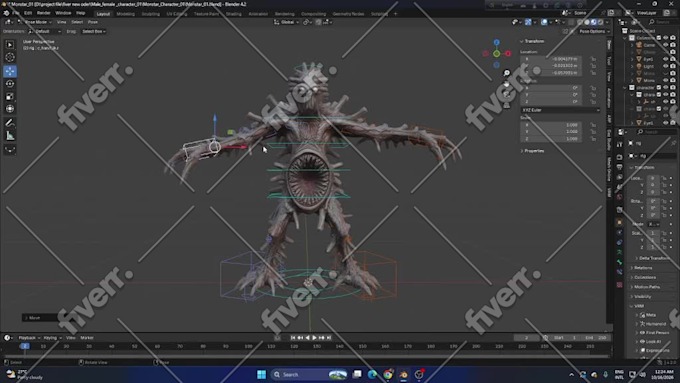Viewport: 680px width, 383px height.
Task: Open the Orientation Default dropdown
Action: tap(45, 32)
